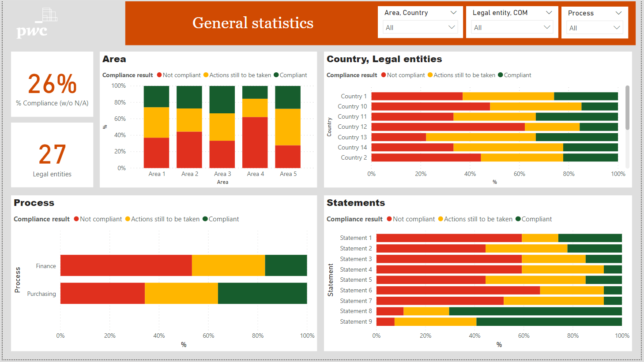
Task: Open the All dropdown under Area, Country slicer
Action: click(x=420, y=27)
